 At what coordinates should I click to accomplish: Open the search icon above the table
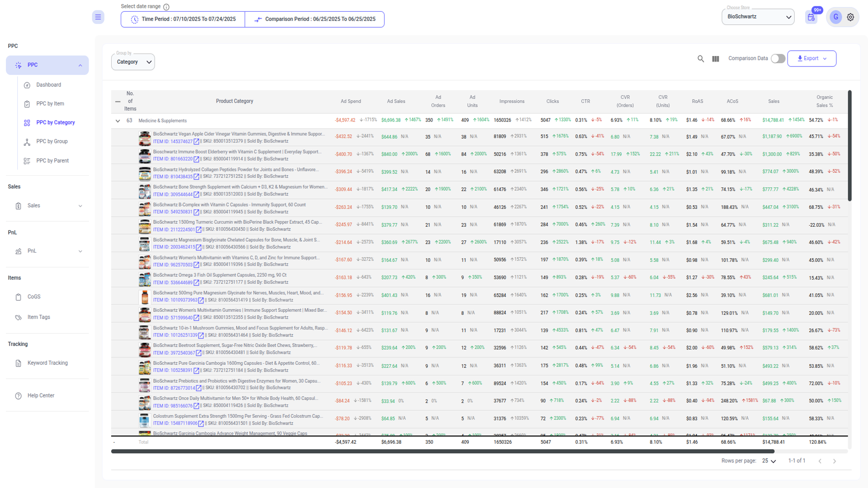(701, 59)
